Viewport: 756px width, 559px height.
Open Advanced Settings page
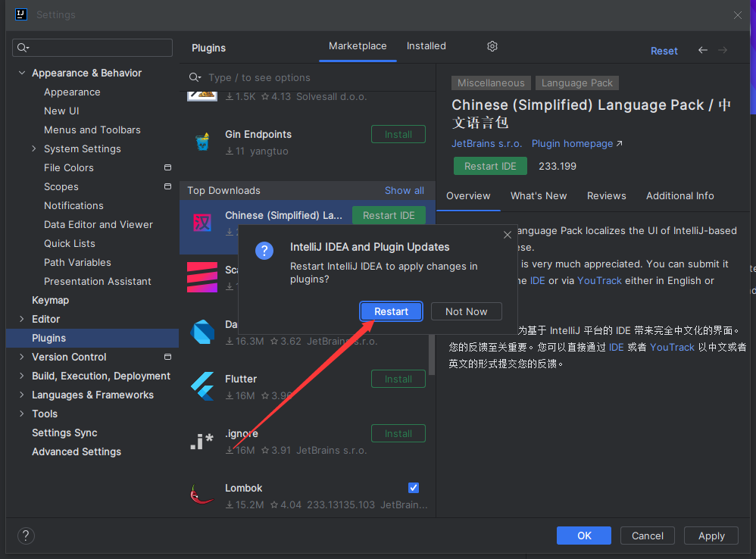pyautogui.click(x=77, y=451)
